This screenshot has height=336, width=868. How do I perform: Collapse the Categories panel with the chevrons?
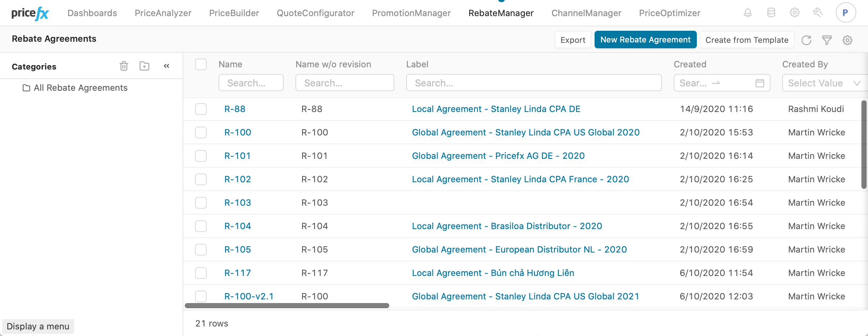point(167,66)
